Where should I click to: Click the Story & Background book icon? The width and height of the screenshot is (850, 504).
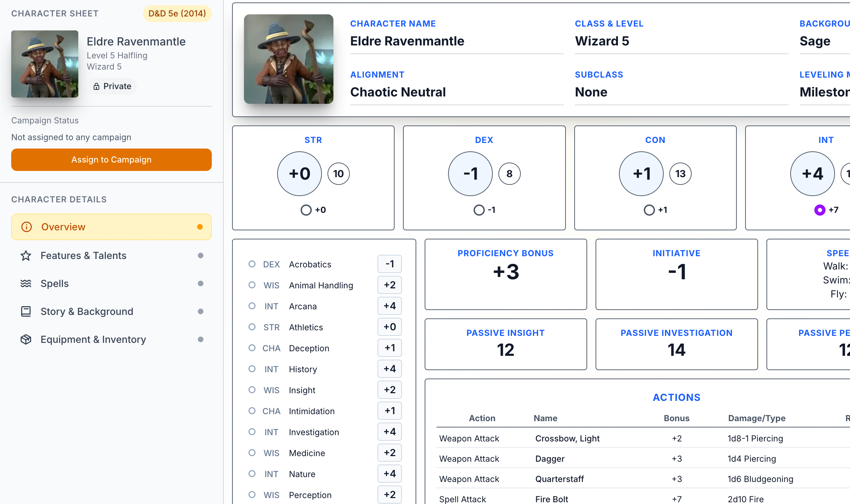(26, 311)
